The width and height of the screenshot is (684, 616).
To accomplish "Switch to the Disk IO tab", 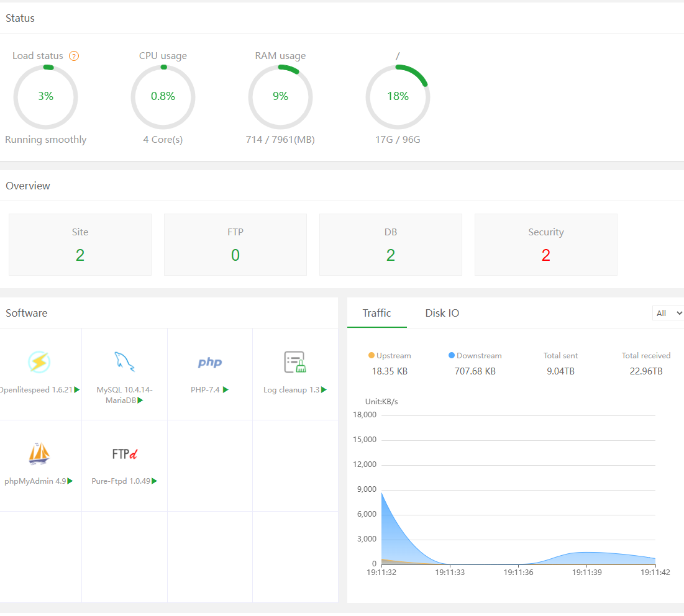I will pyautogui.click(x=442, y=313).
